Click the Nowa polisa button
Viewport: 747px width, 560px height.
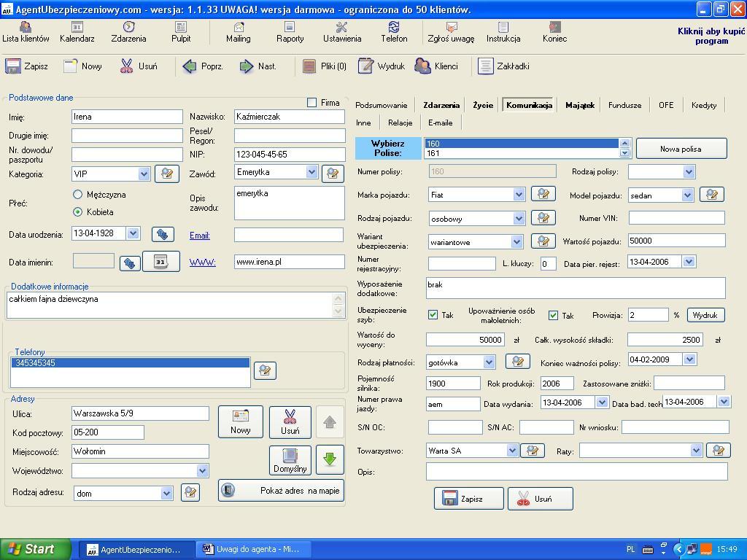(681, 149)
